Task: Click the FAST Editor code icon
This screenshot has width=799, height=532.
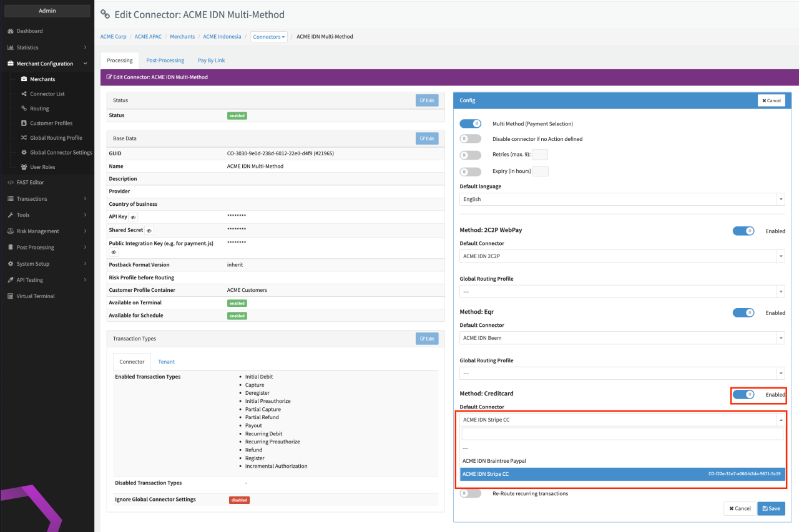Action: click(11, 183)
